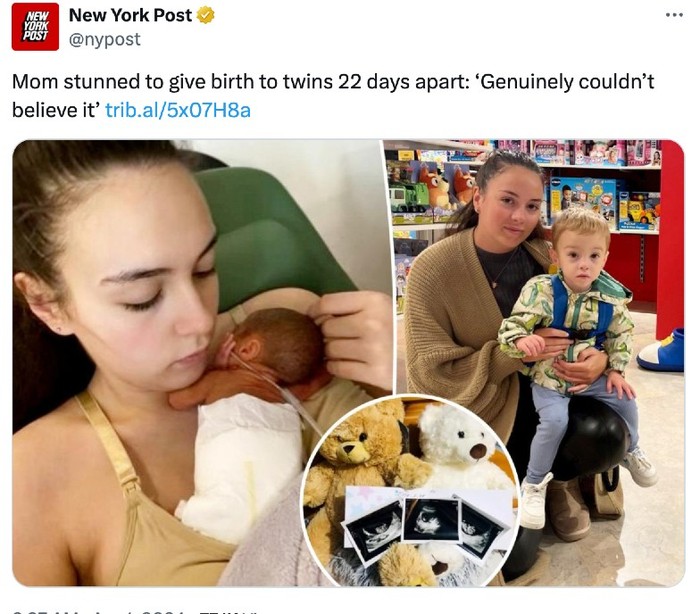Open the three-dot more options menu
The height and width of the screenshot is (614, 700).
point(674,15)
